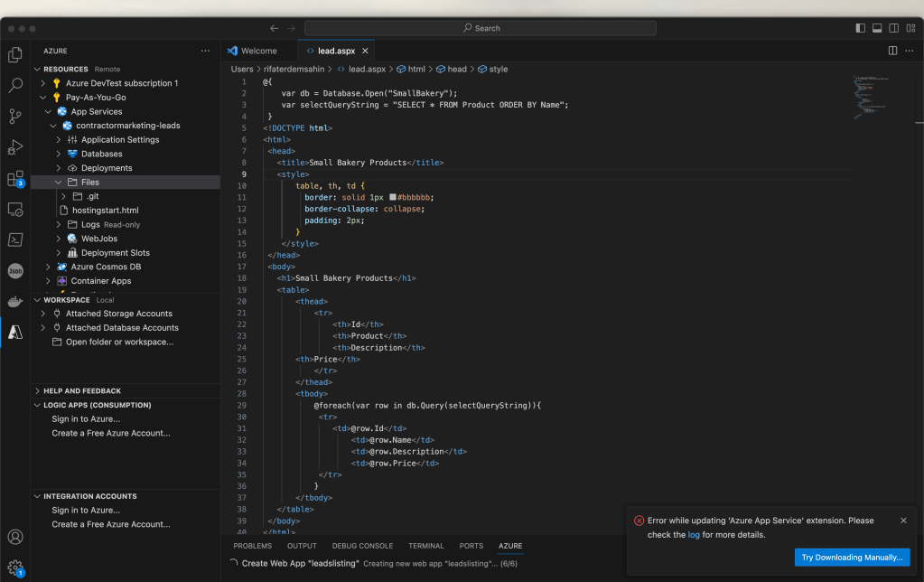Viewport: 924px width, 582px height.
Task: Open the Accounts menu icon
Action: click(15, 537)
